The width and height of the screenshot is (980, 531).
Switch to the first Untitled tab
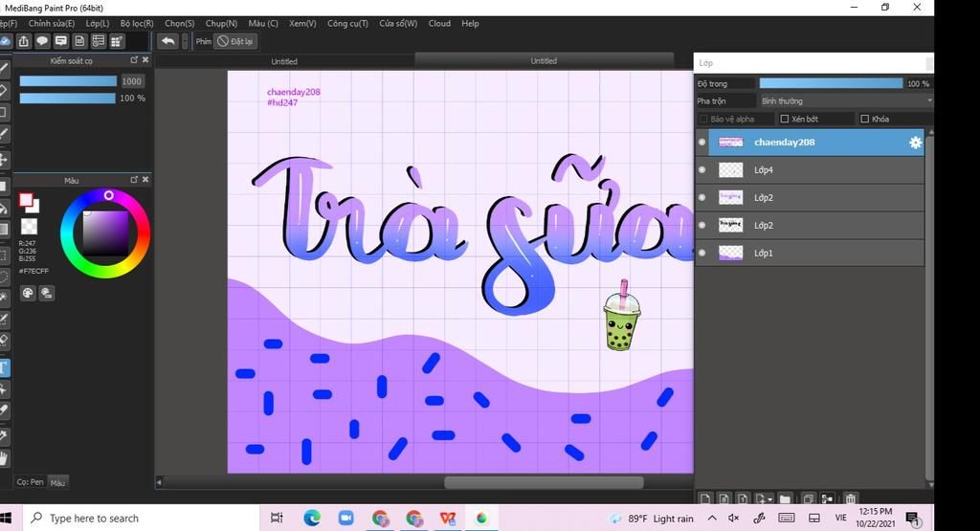click(x=284, y=61)
